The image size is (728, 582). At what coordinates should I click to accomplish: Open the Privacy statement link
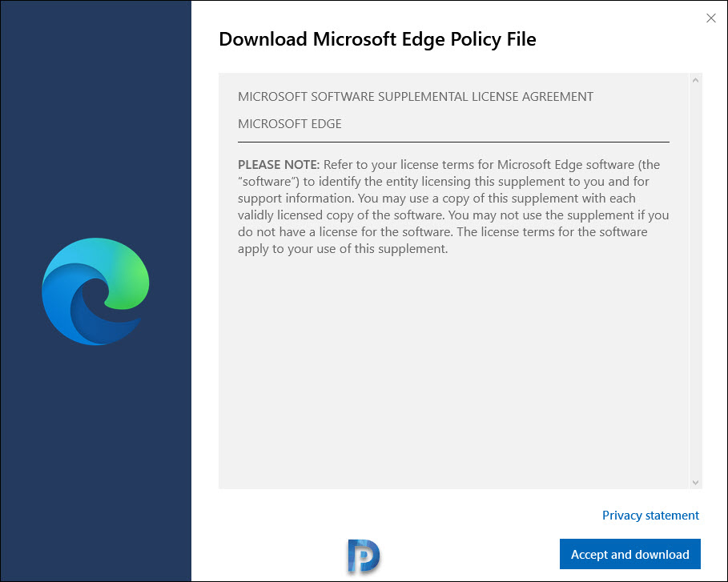pyautogui.click(x=650, y=516)
